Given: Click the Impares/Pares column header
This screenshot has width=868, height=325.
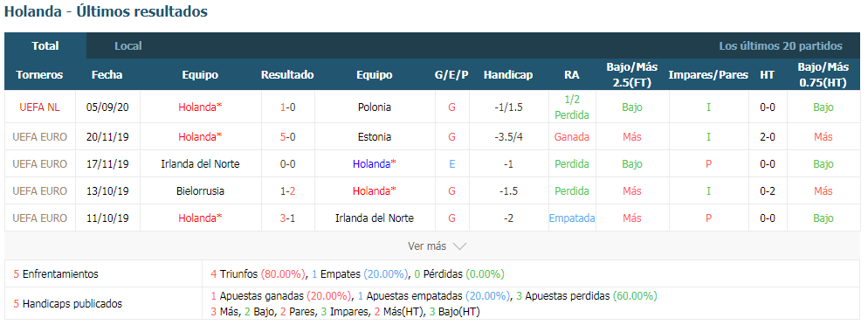Looking at the screenshot, I should (x=708, y=75).
